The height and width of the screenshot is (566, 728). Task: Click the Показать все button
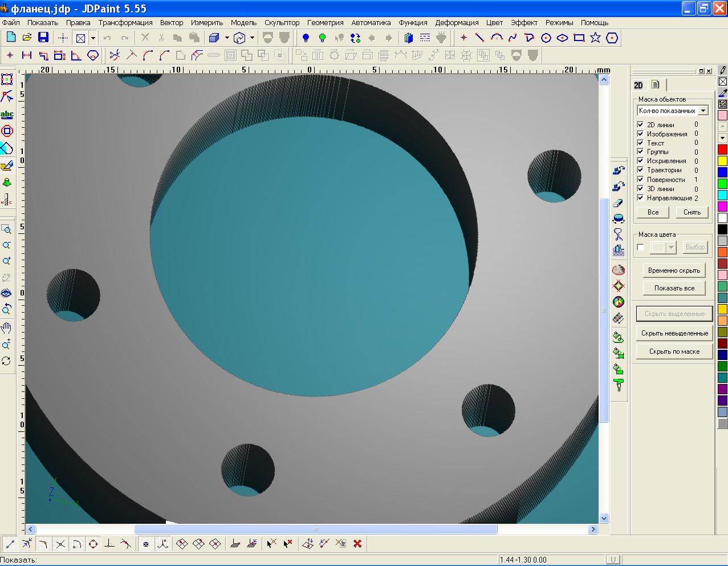click(x=674, y=288)
